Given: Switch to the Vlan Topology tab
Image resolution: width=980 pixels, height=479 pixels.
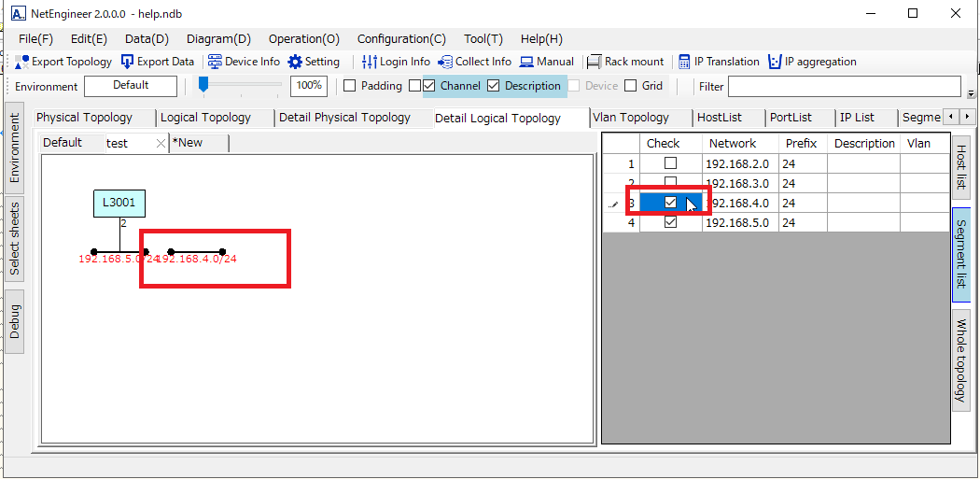Looking at the screenshot, I should (631, 118).
